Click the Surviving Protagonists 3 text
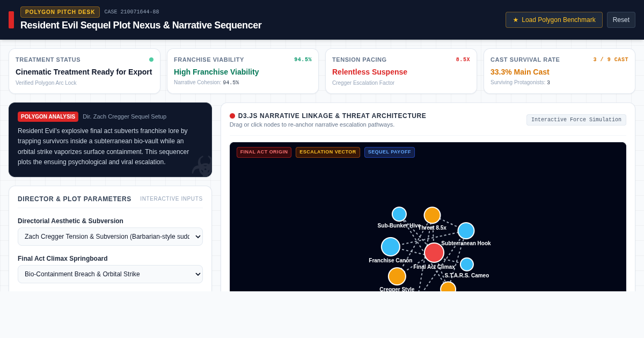The width and height of the screenshot is (644, 338). pos(520,83)
